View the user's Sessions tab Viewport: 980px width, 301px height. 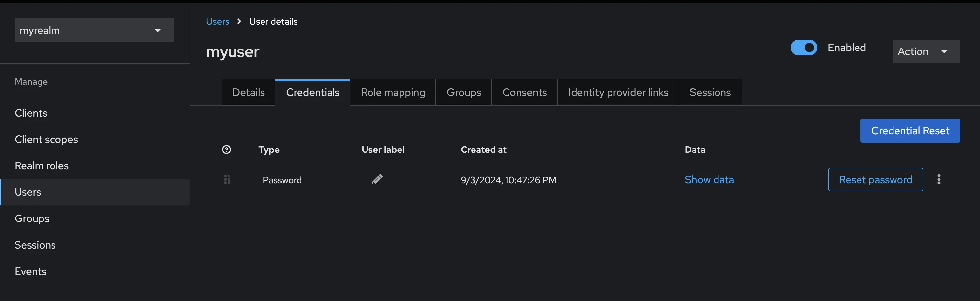point(710,92)
